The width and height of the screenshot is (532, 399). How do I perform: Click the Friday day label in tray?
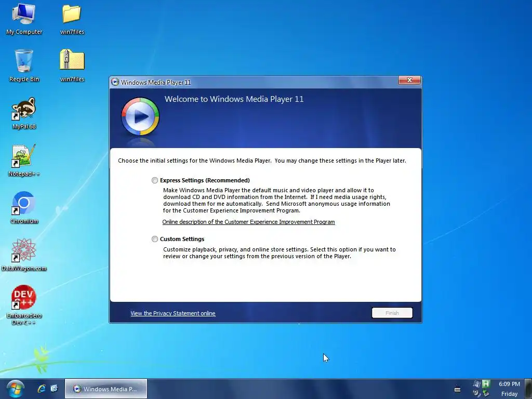[x=509, y=394]
